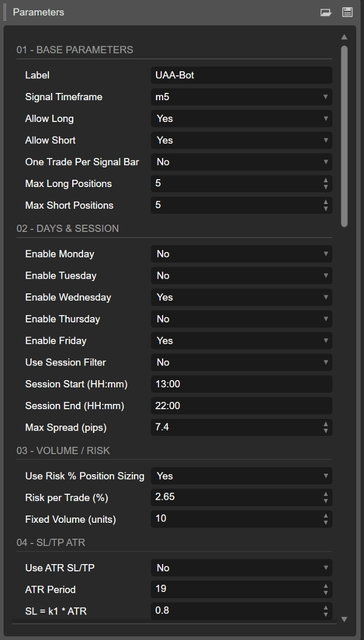Open the Use ATR SL/TP dropdown

241,568
